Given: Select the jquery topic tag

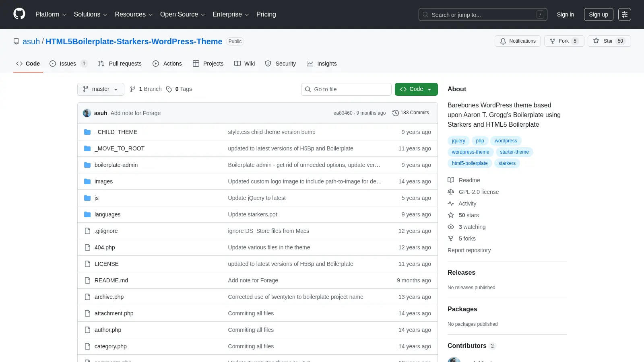Looking at the screenshot, I should (458, 141).
